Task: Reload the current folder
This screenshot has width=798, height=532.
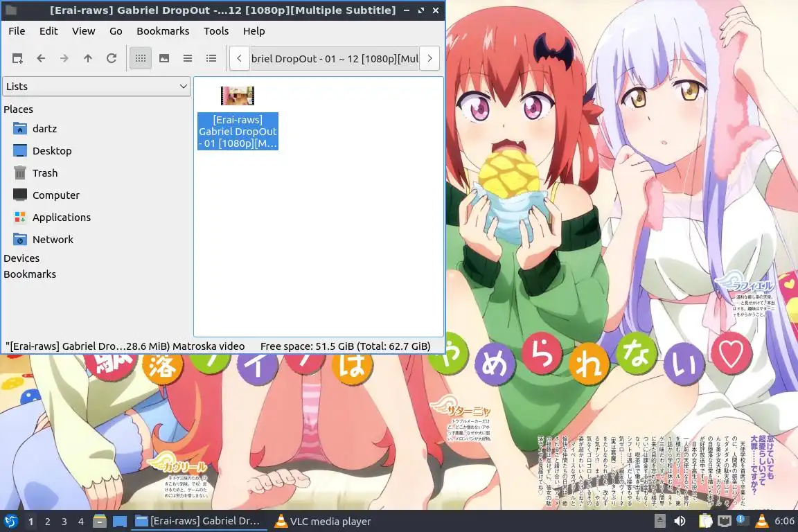Action: pyautogui.click(x=112, y=58)
